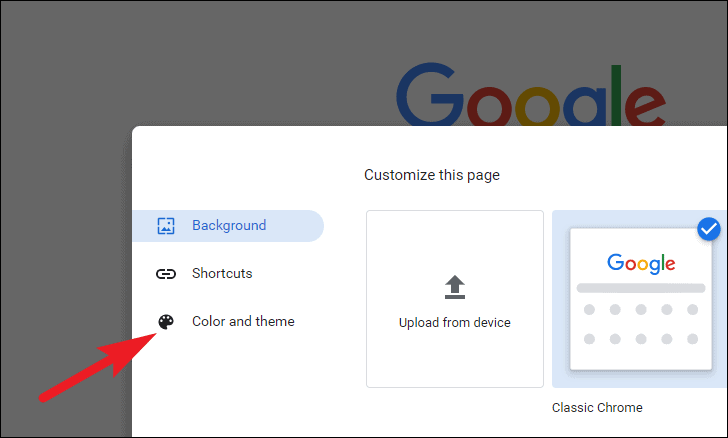Image resolution: width=728 pixels, height=438 pixels.
Task: Click the large dimmed Google logo
Action: pos(531,94)
